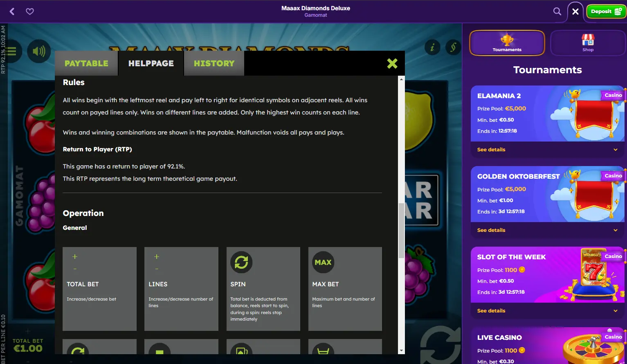Click the Return to Player (RTP) heading
This screenshot has height=364, width=627.
(97, 149)
